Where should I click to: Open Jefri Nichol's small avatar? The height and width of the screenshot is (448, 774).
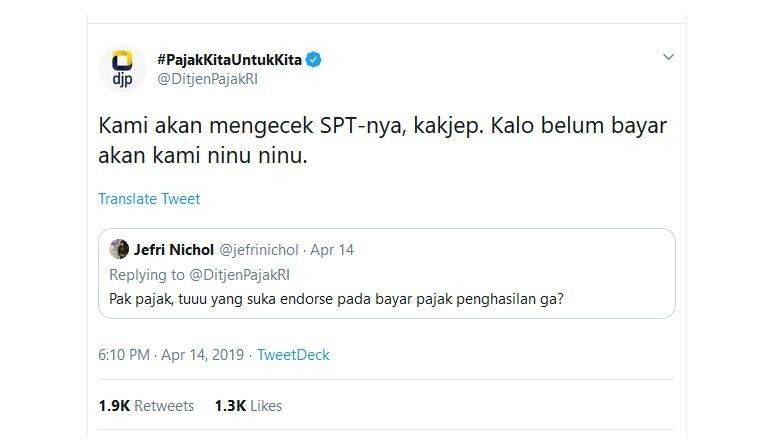click(x=119, y=249)
